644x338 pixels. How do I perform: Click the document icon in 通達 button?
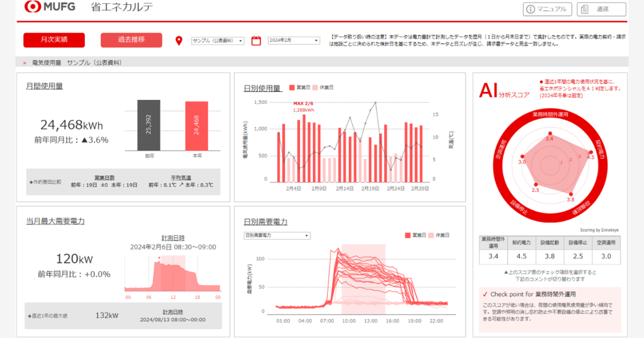coord(584,9)
